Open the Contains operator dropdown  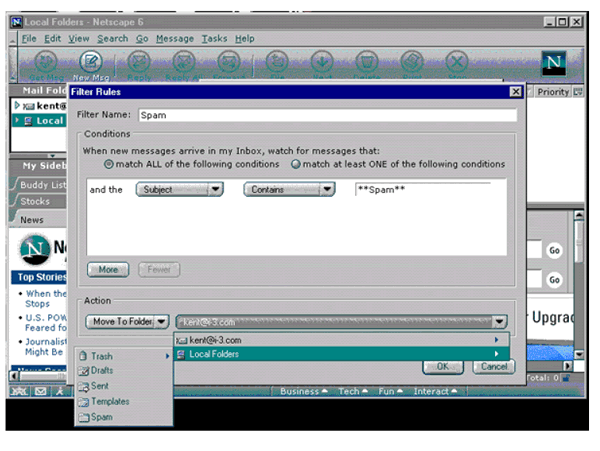289,189
